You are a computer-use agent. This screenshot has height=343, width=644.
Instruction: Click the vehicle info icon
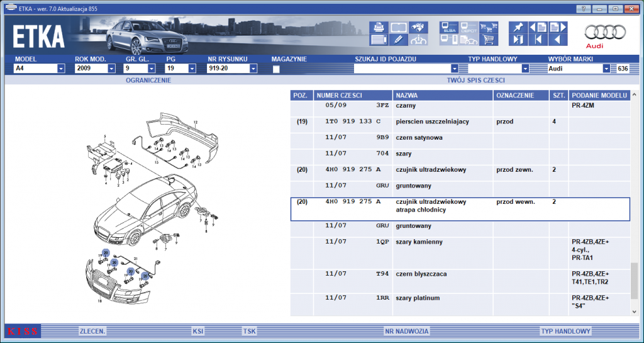418,40
